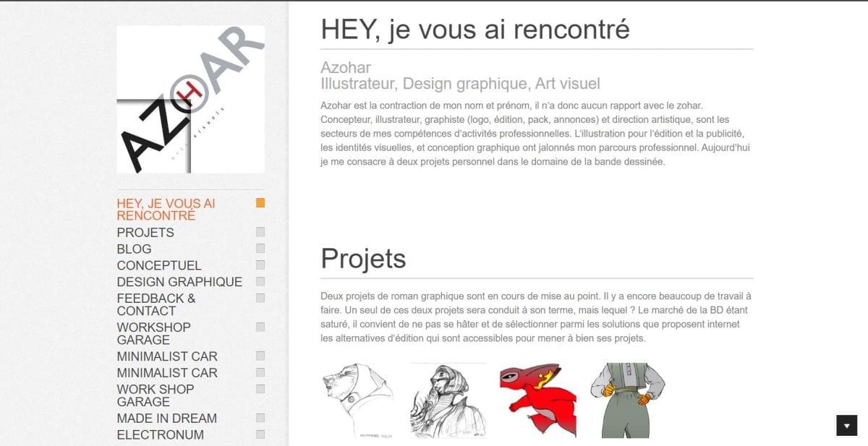The image size is (868, 446).
Task: Open the MADE IN DREAM section
Action: 166,418
